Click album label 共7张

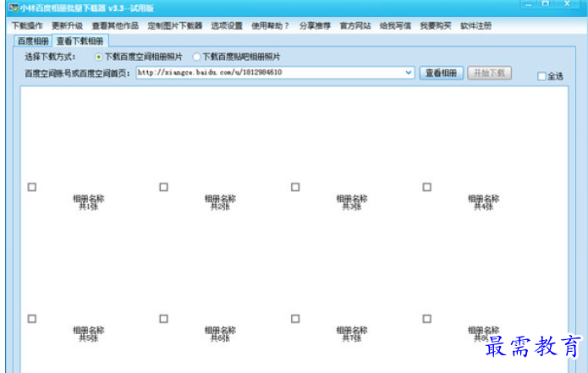tap(352, 338)
